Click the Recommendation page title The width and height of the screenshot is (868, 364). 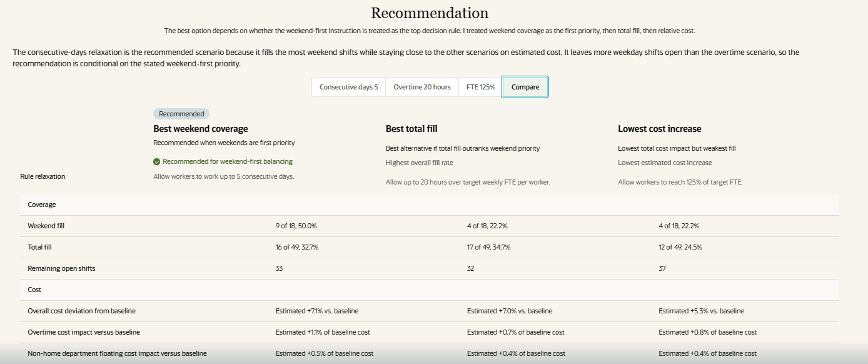pos(430,13)
